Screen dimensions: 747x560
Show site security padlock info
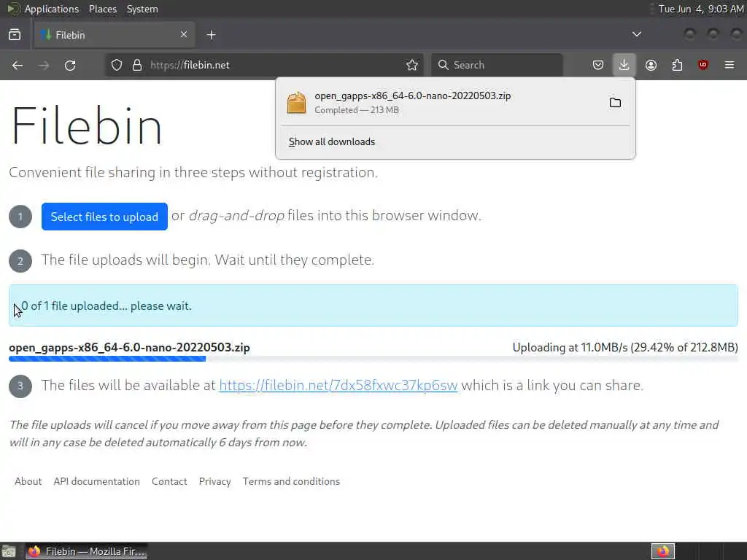[137, 65]
